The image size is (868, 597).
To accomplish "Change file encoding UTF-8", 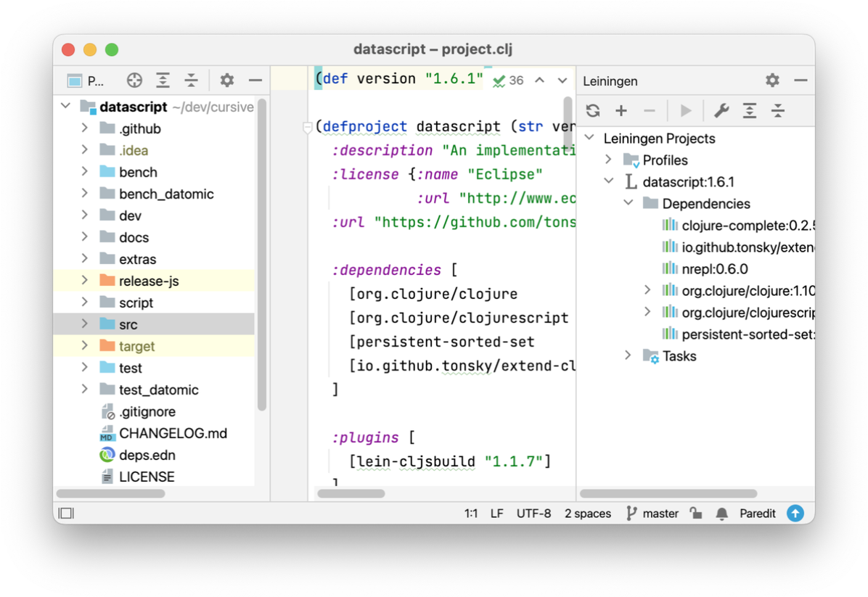I will pyautogui.click(x=533, y=514).
